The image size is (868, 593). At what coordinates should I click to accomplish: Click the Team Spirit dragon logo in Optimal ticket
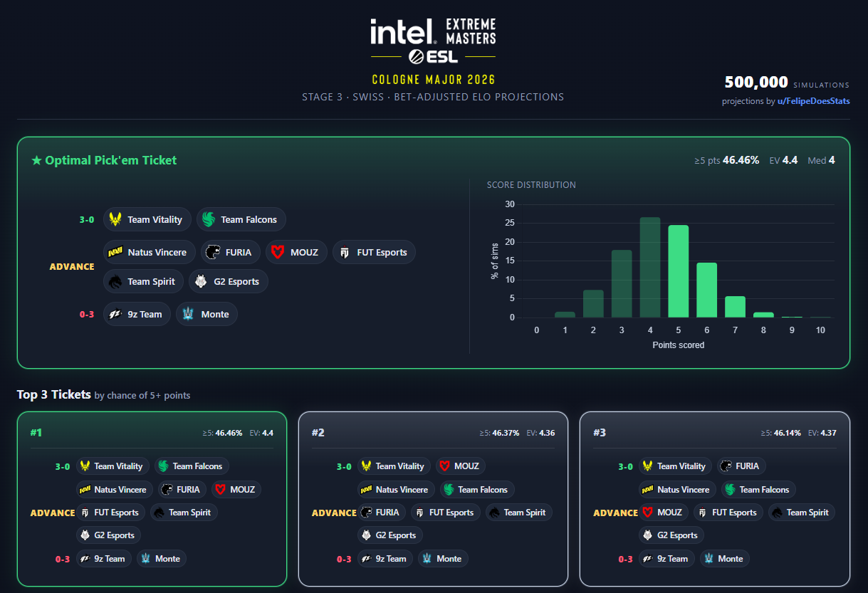pos(116,281)
